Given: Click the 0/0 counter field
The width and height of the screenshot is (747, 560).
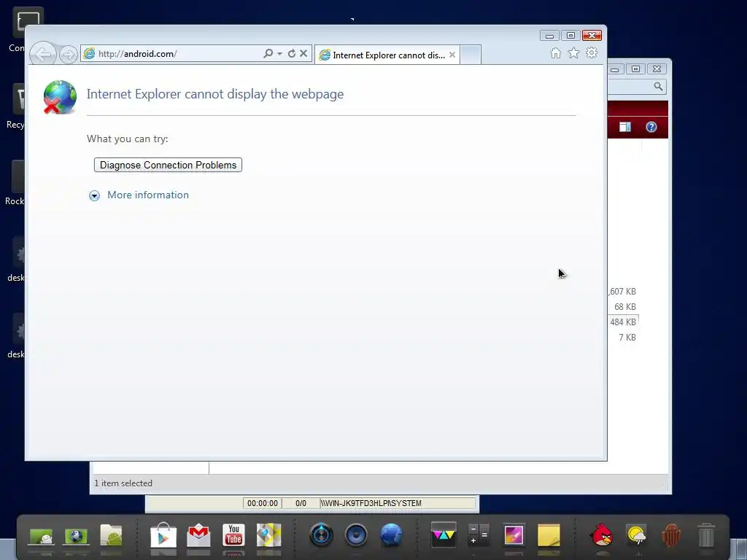Looking at the screenshot, I should pos(301,503).
